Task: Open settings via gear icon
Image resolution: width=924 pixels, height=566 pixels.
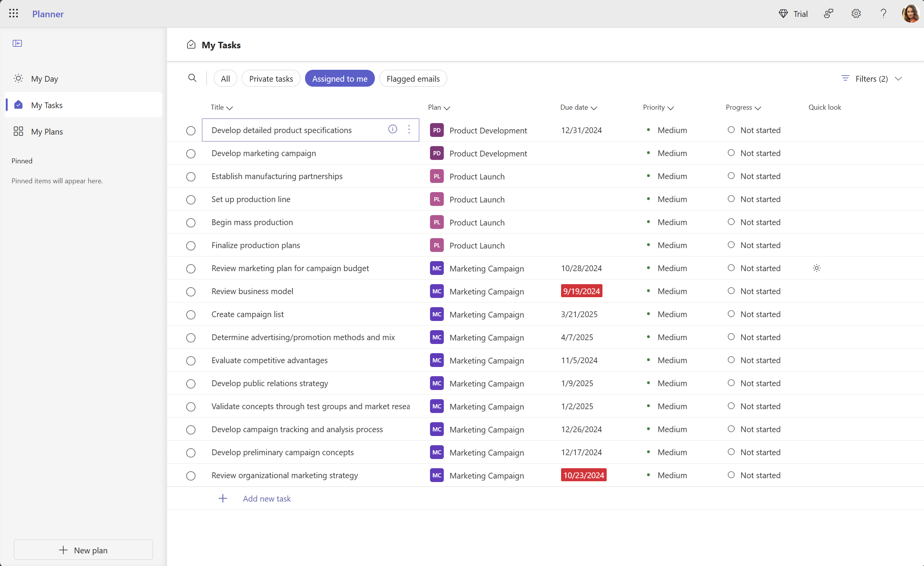Action: (857, 13)
